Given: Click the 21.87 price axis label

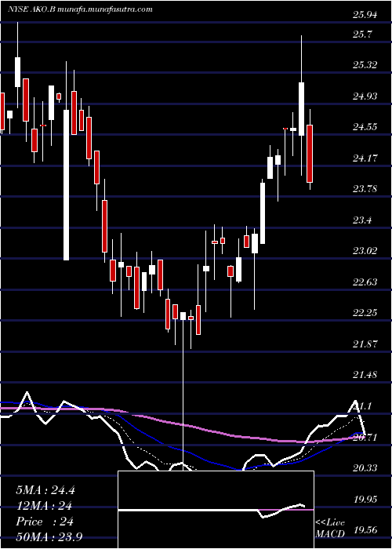Looking at the screenshot, I should coord(367,344).
